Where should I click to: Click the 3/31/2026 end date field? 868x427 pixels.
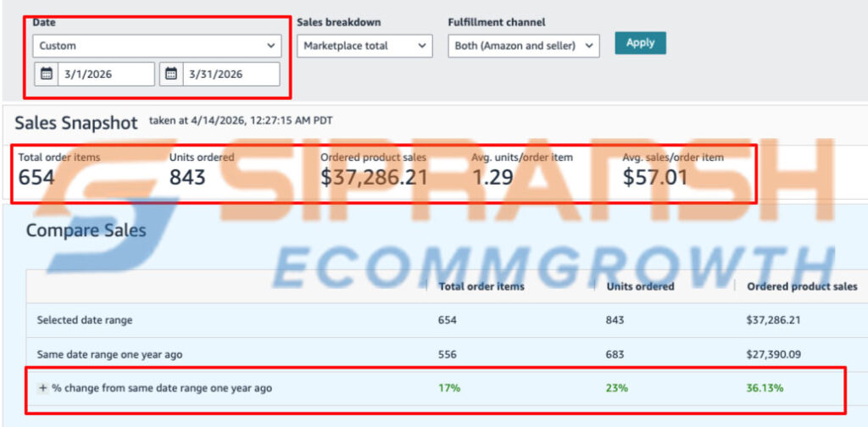[x=231, y=74]
